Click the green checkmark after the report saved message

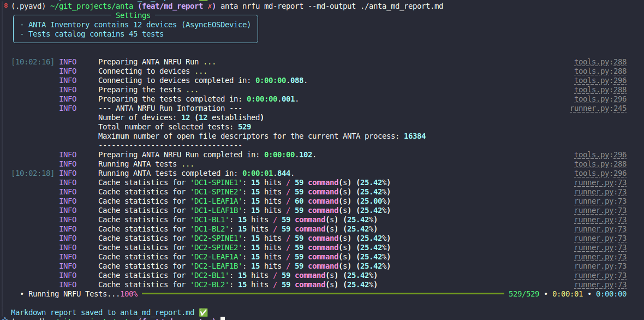pyautogui.click(x=204, y=312)
